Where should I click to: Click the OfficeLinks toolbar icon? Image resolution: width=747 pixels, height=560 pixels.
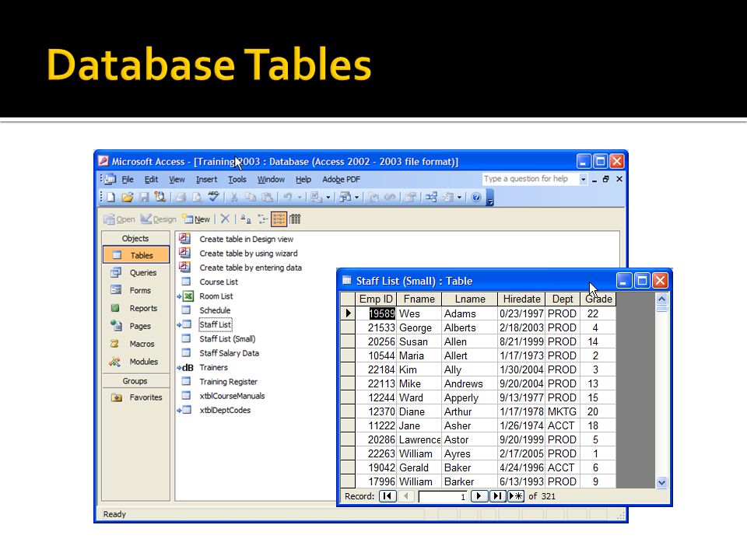pos(316,197)
